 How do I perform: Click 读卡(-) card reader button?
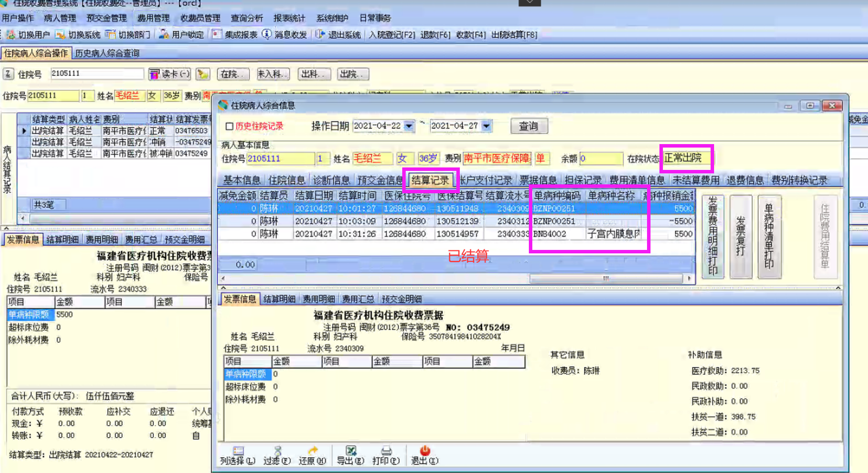(169, 74)
